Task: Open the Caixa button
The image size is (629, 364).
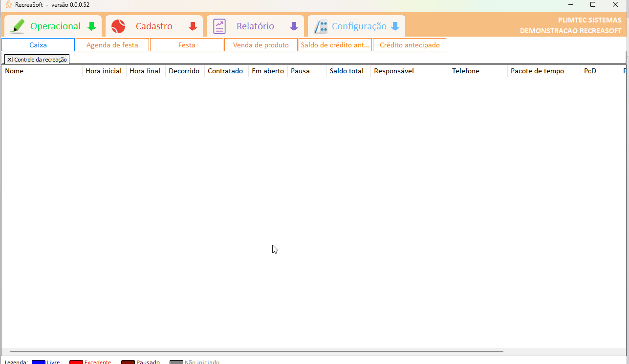Action: pyautogui.click(x=38, y=45)
